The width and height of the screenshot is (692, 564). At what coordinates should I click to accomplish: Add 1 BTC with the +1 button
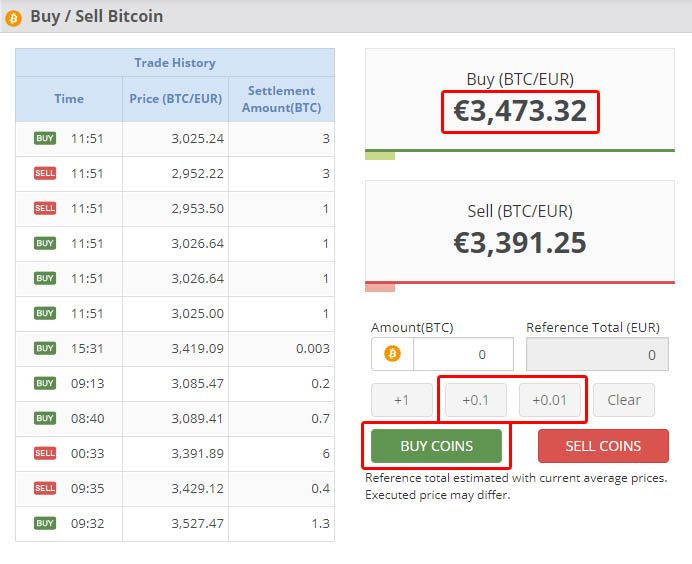[402, 400]
